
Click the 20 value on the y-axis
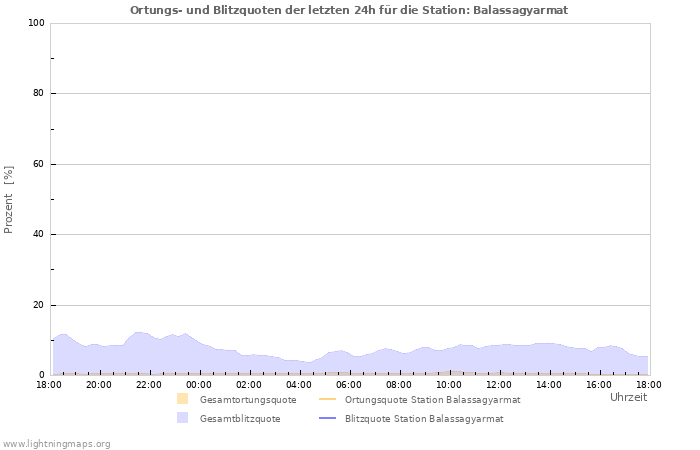[39, 305]
